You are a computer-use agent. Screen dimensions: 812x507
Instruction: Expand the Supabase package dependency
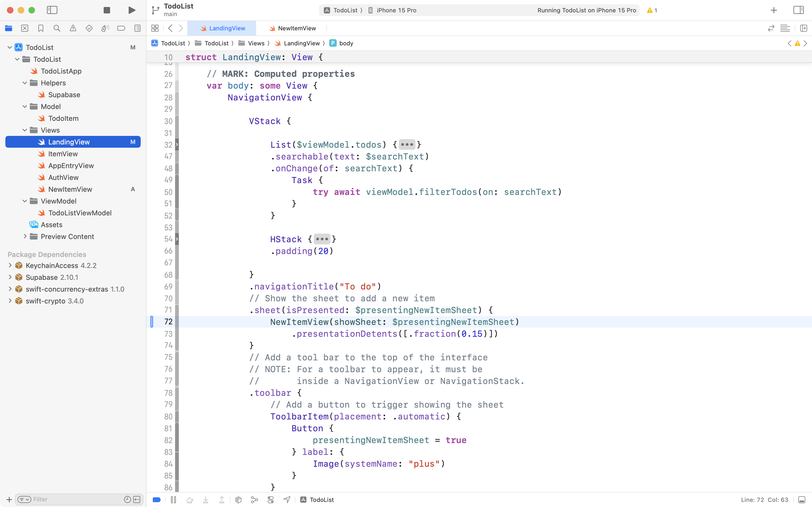(x=10, y=277)
